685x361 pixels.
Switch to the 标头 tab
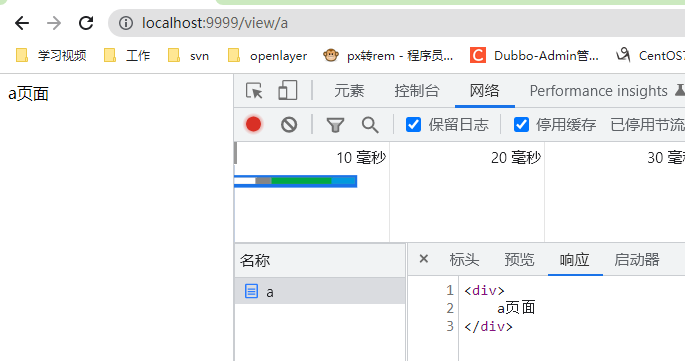464,260
